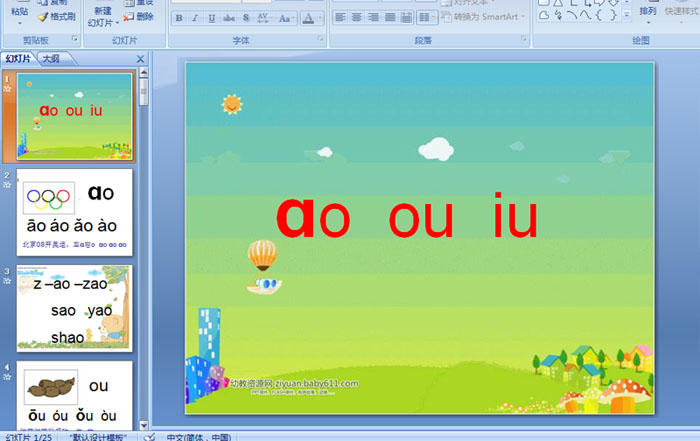Image resolution: width=700 pixels, height=441 pixels.
Task: Insert right brace shape
Action: 613,15
